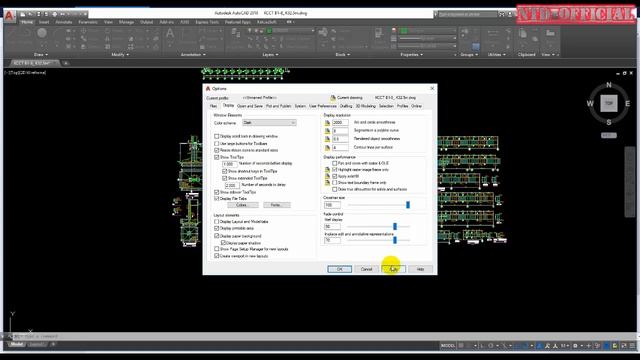Switch to Plot and Publish tab
Viewport: 640px width, 360px height.
pos(278,106)
